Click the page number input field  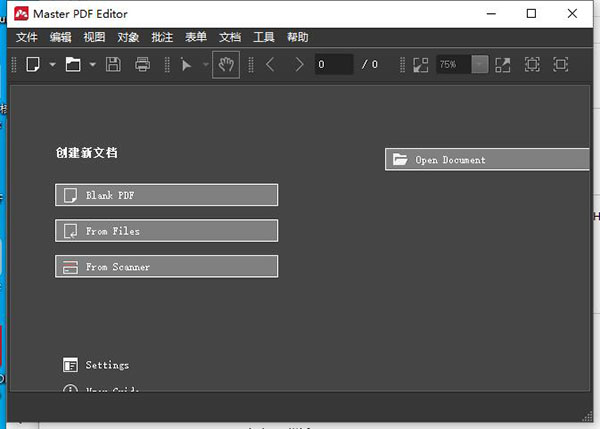334,64
